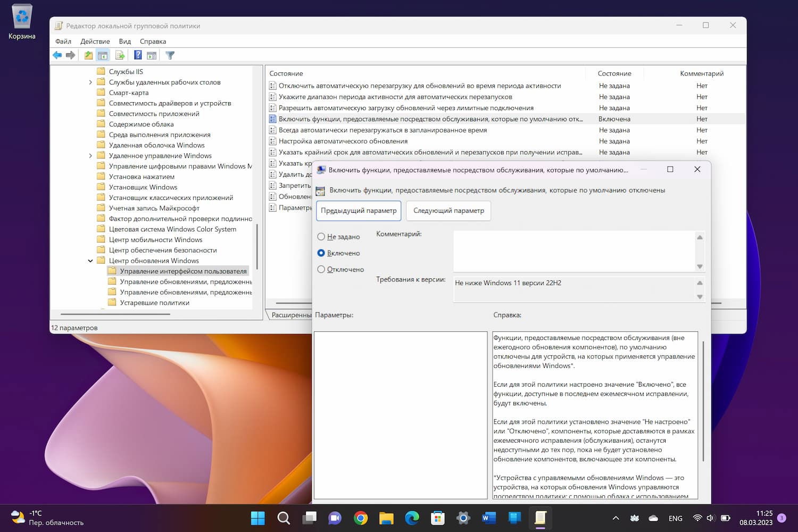Select 'Учетная запись Майкрософт' tree folder
This screenshot has height=532, width=798.
pos(154,209)
